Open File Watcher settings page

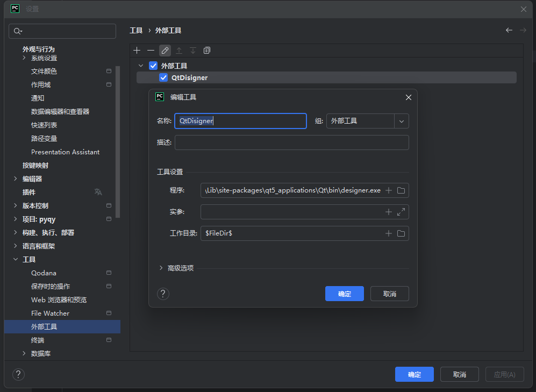click(50, 313)
